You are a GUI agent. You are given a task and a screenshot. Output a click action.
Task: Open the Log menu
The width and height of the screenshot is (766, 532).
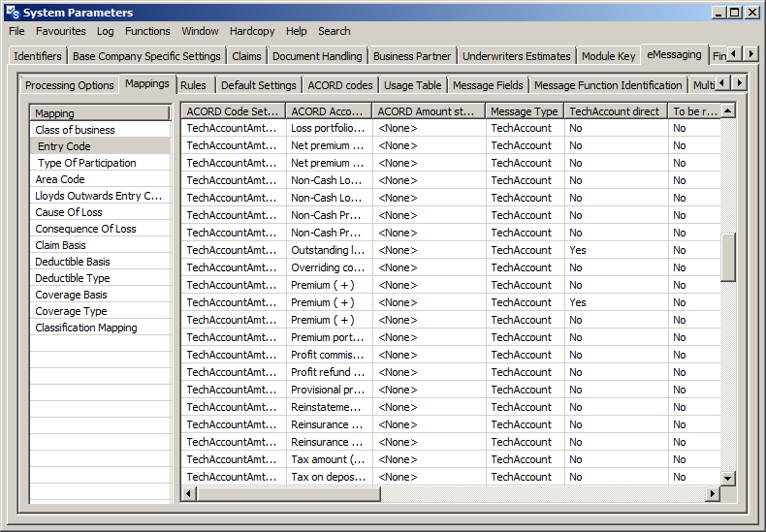[x=105, y=31]
